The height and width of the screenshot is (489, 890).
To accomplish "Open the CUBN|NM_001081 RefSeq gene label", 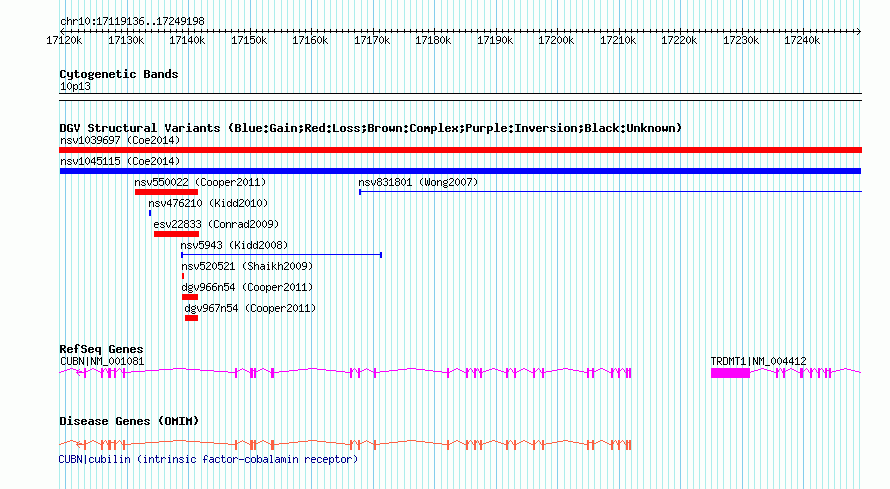I will click(102, 361).
